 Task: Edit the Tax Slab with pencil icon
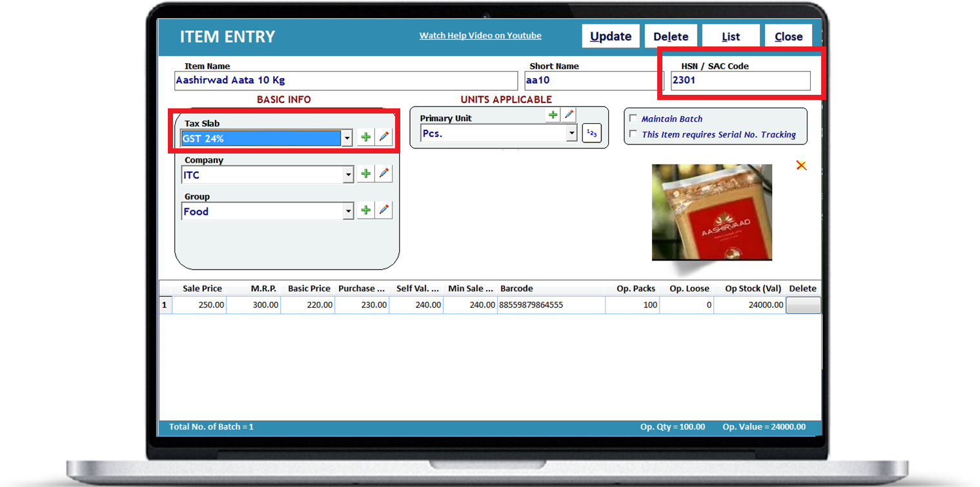(384, 137)
